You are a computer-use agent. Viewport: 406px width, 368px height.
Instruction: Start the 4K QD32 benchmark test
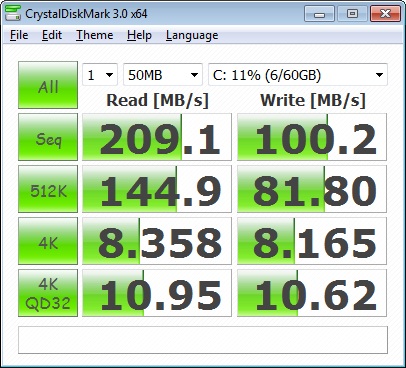pos(48,293)
